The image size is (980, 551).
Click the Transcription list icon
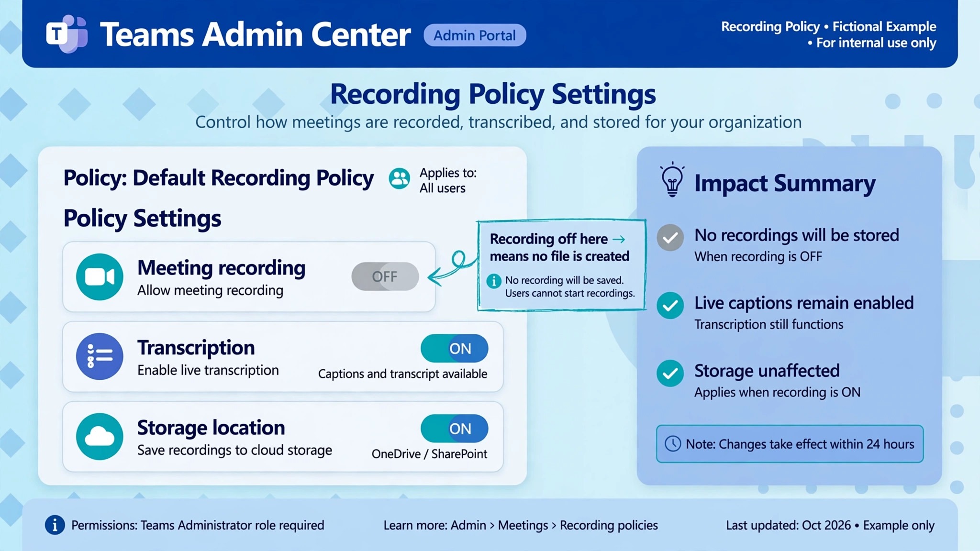click(x=100, y=357)
